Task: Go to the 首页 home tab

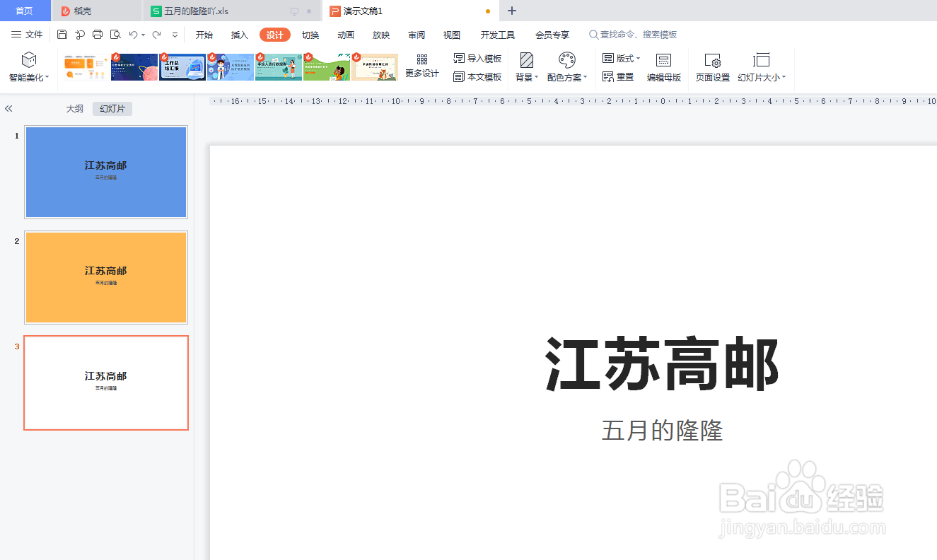Action: pos(25,11)
